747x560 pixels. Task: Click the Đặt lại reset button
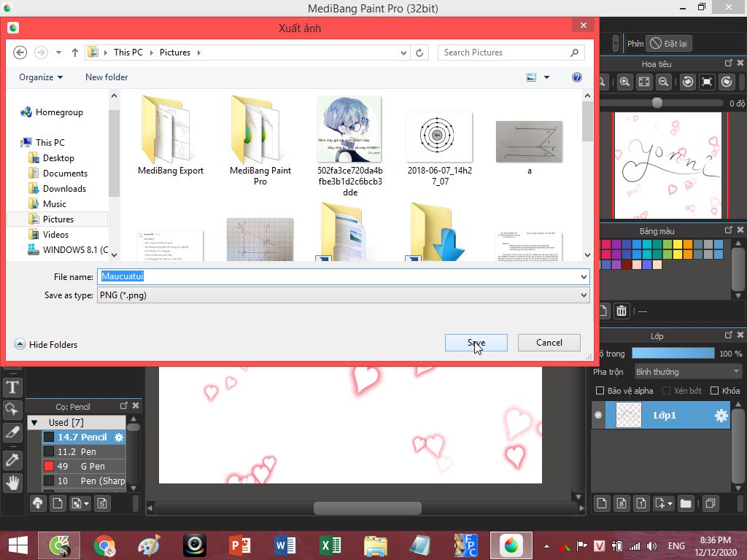[x=669, y=44]
